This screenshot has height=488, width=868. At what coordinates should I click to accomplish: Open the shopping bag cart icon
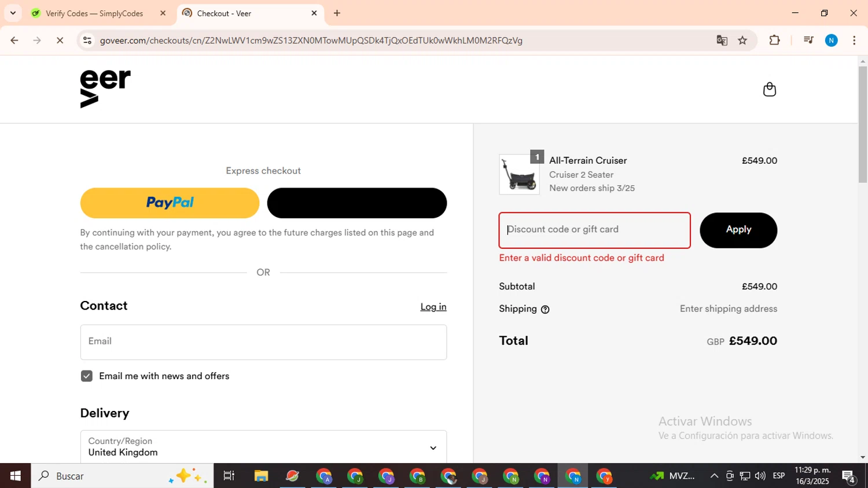click(769, 89)
